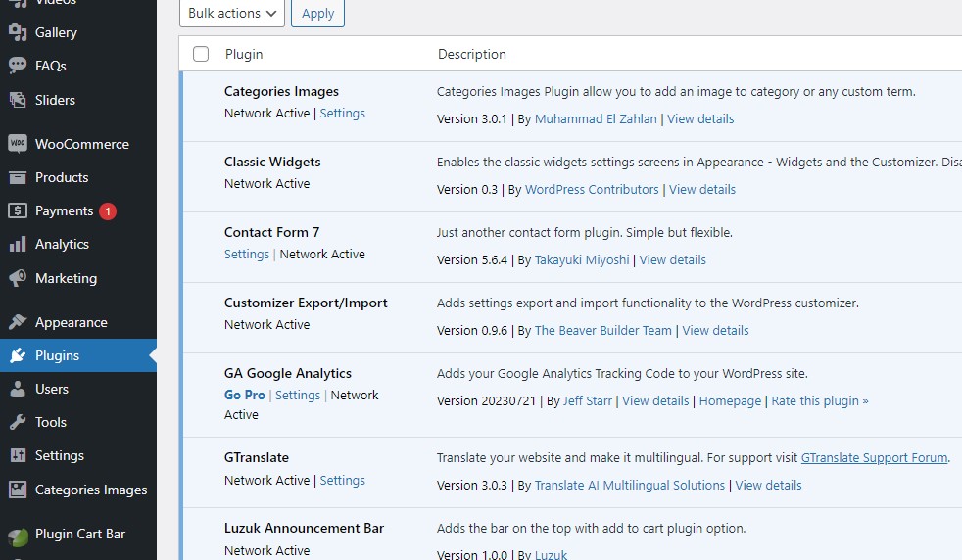Click the Appearance paintbrush icon
This screenshot has height=560, width=962.
tap(18, 322)
